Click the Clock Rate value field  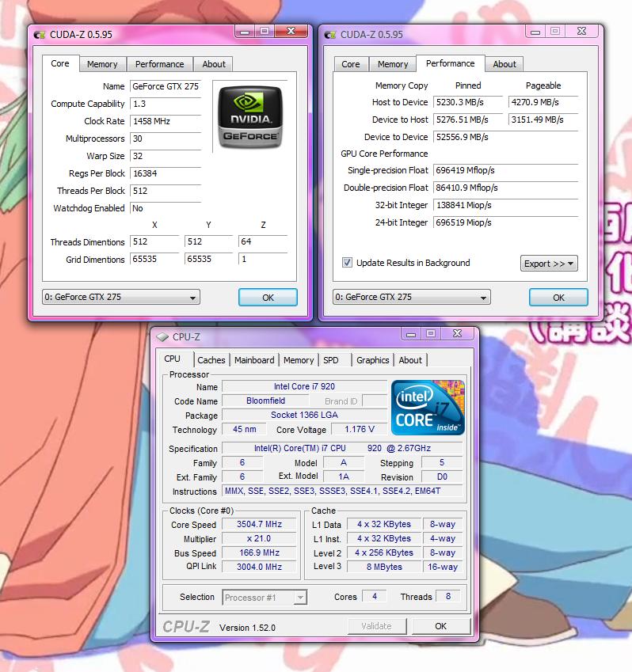(165, 121)
